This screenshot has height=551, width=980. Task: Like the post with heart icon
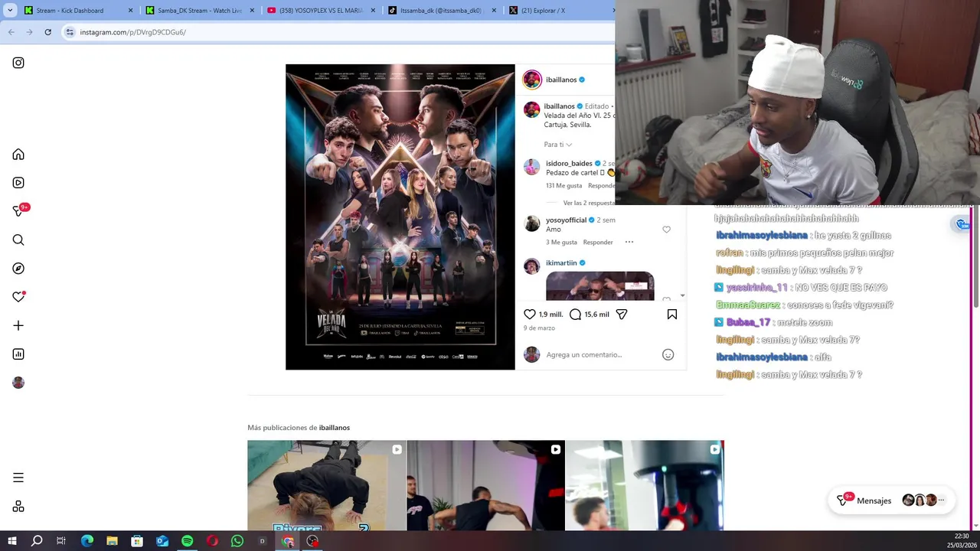[x=530, y=314]
